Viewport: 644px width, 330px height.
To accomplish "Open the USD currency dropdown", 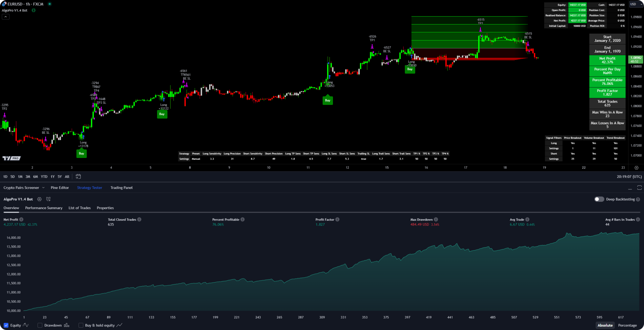I will coord(636,4).
